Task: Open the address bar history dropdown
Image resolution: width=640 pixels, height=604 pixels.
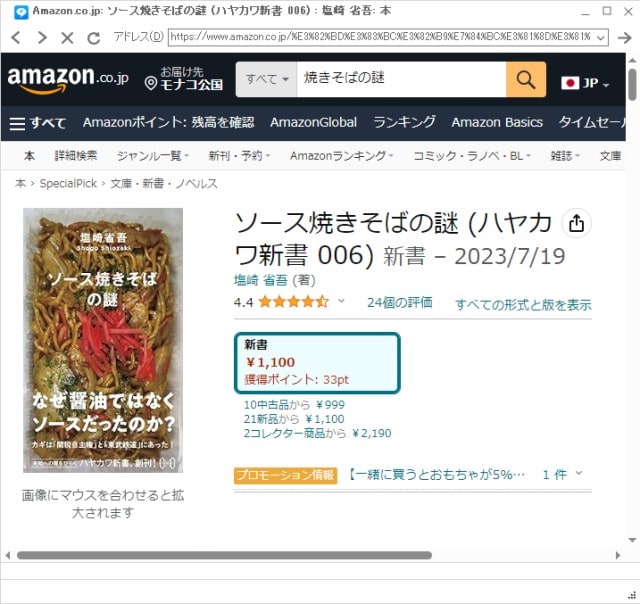Action: [600, 38]
